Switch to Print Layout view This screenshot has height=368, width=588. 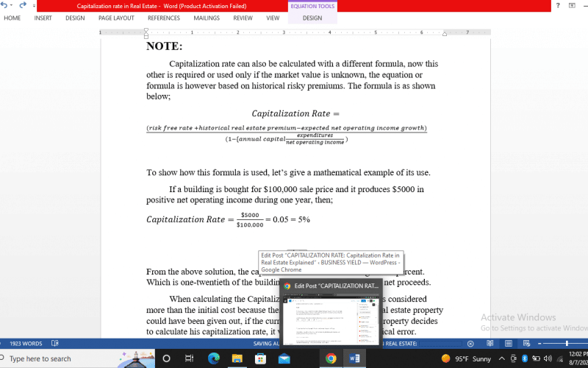tap(509, 344)
